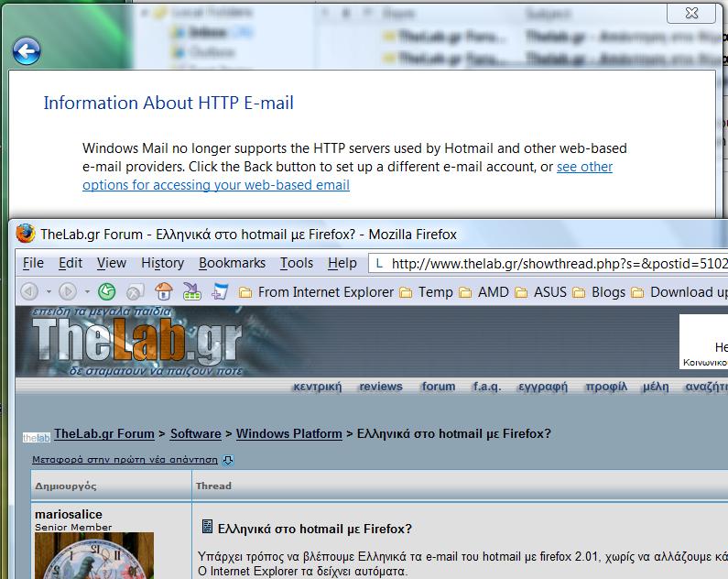Click the post icon beside thread title
Screen dimensions: 728x579
pos(207,527)
